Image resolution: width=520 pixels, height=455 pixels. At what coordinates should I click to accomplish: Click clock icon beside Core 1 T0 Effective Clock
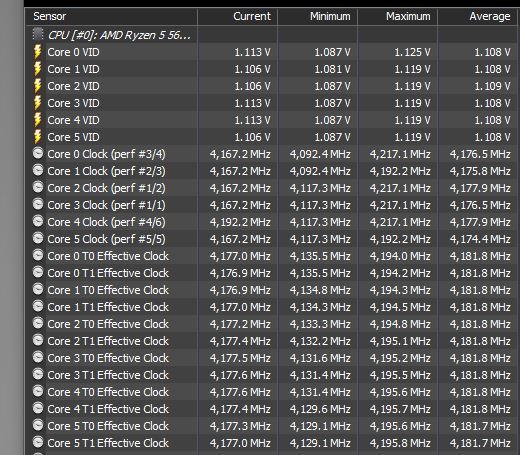(x=38, y=289)
